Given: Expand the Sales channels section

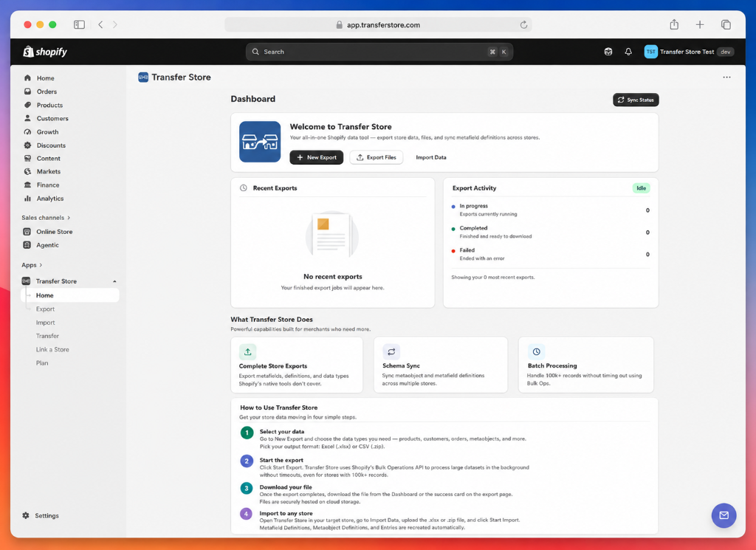Looking at the screenshot, I should 46,218.
